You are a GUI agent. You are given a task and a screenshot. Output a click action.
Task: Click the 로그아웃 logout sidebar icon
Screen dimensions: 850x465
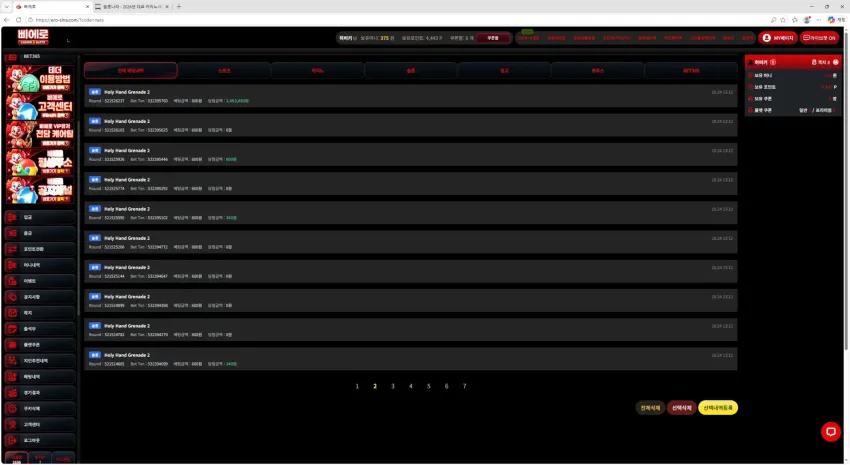click(12, 441)
